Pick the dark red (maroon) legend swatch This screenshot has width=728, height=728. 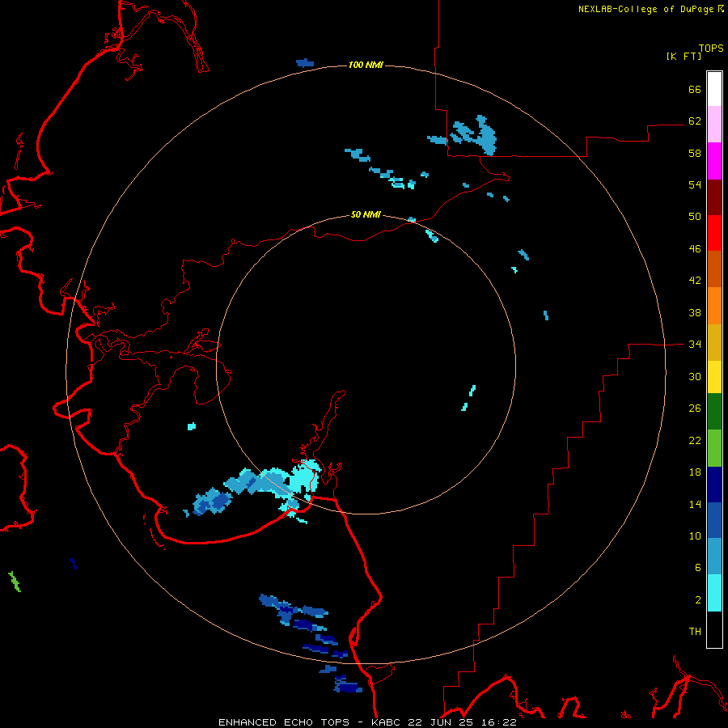(x=714, y=197)
